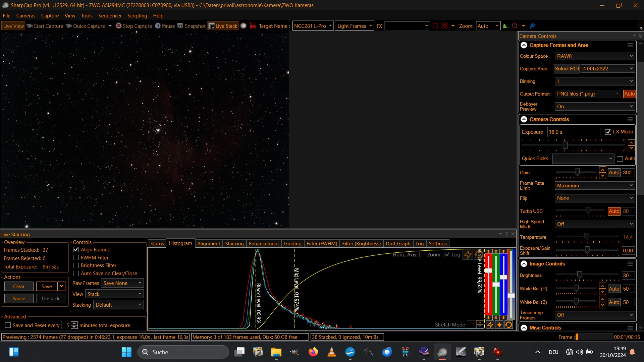
Task: Click the up arrow above the red channel slider
Action: point(488,251)
